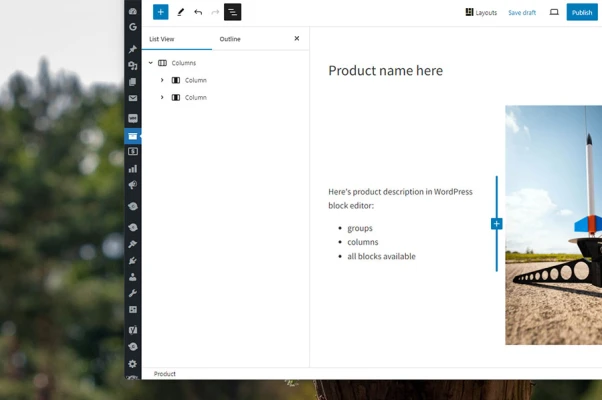The width and height of the screenshot is (602, 400).
Task: Open the Preview device laptop icon
Action: 554,12
